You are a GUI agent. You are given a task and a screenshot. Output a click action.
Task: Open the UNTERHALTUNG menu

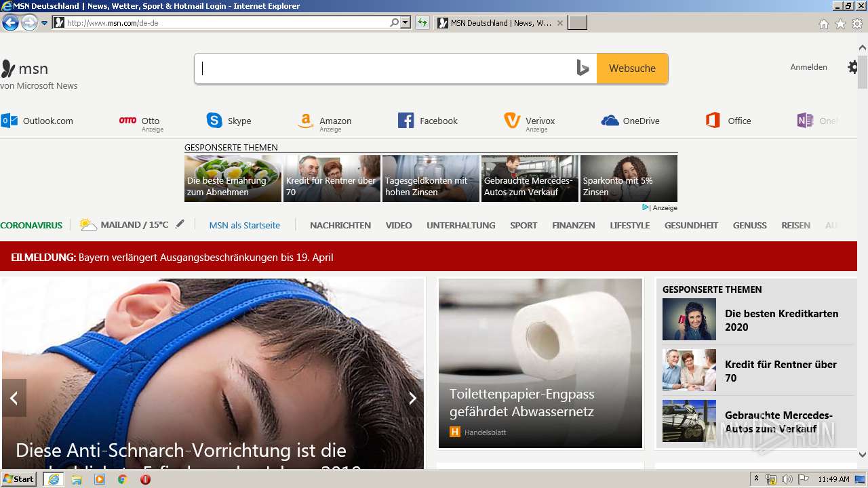point(461,225)
